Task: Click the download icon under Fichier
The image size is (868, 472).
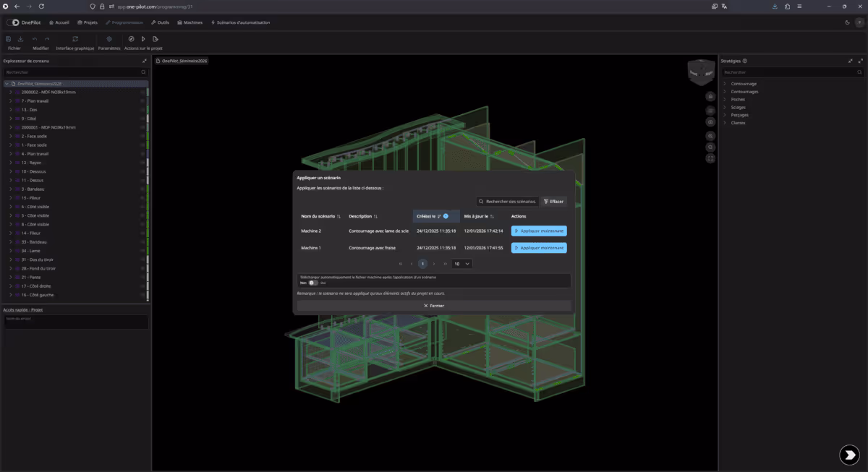Action: pyautogui.click(x=21, y=39)
